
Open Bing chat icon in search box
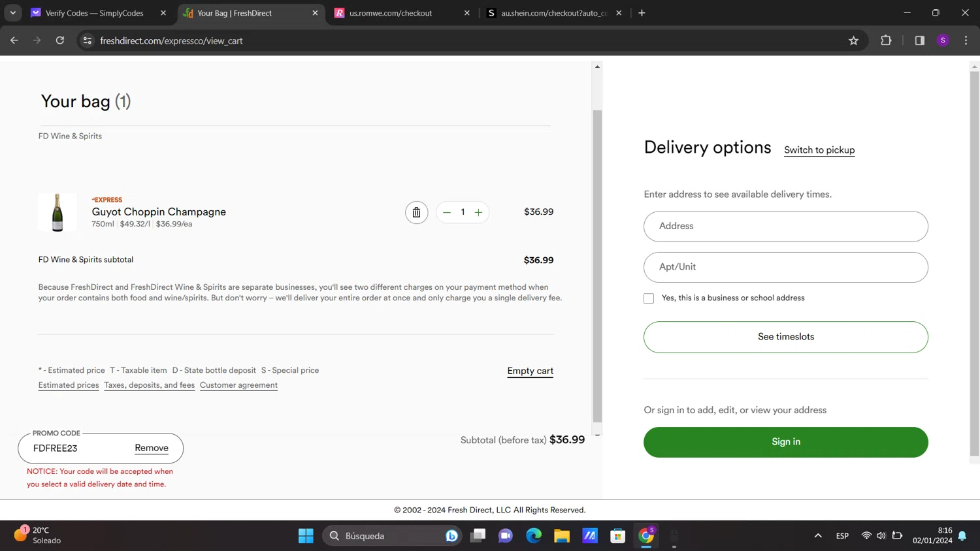(x=451, y=536)
